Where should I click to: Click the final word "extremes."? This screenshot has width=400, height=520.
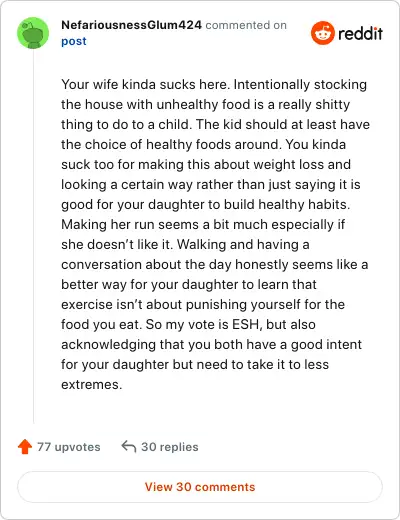click(92, 385)
